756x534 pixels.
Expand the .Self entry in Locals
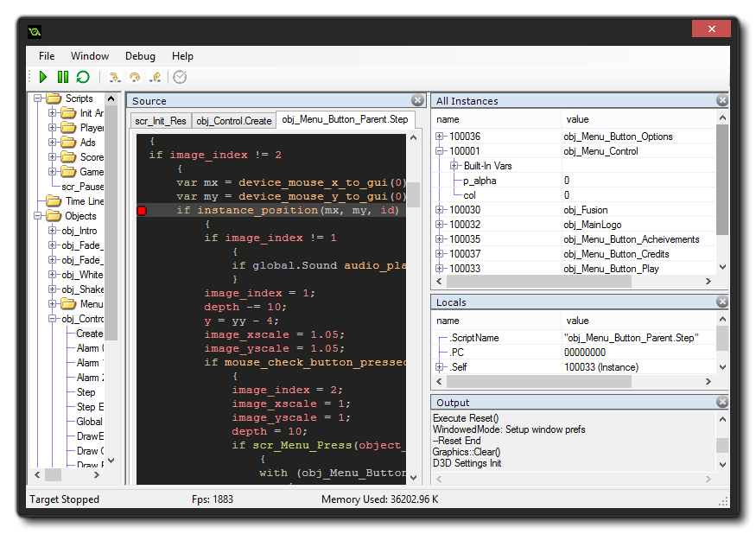[440, 368]
